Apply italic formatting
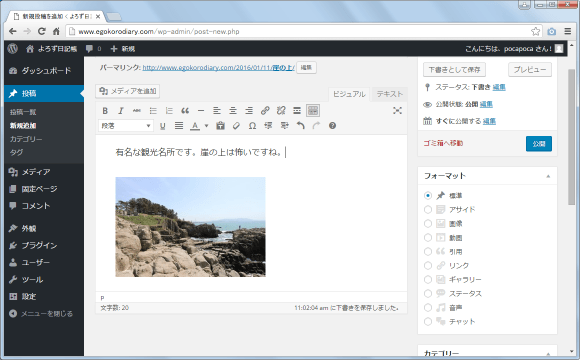Image resolution: width=580 pixels, height=360 pixels. (121, 111)
